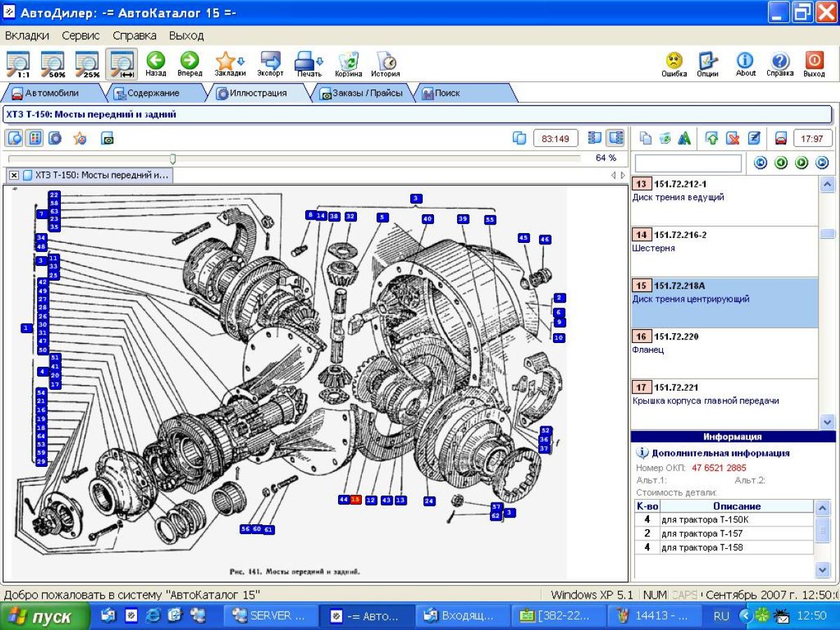
Task: Click the part search input field
Action: pos(687,163)
